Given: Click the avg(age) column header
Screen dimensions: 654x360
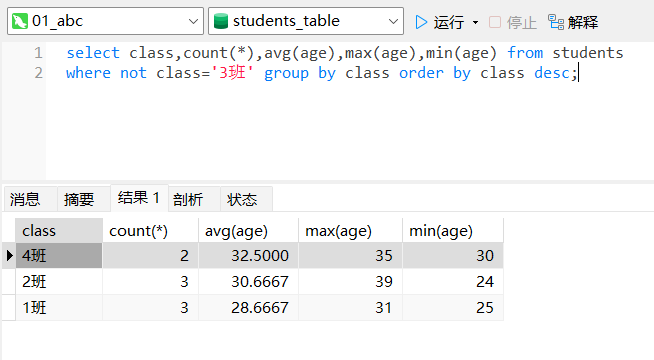Looking at the screenshot, I should click(x=248, y=230).
